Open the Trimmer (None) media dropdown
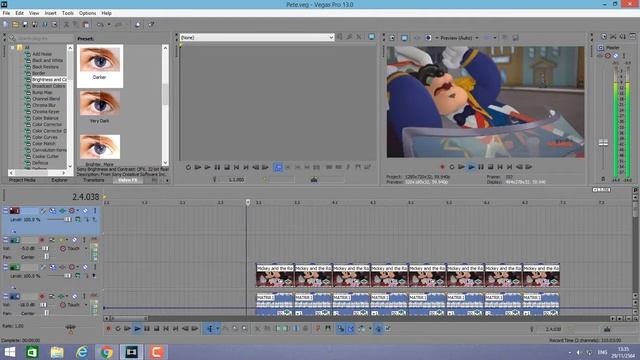 (331, 38)
